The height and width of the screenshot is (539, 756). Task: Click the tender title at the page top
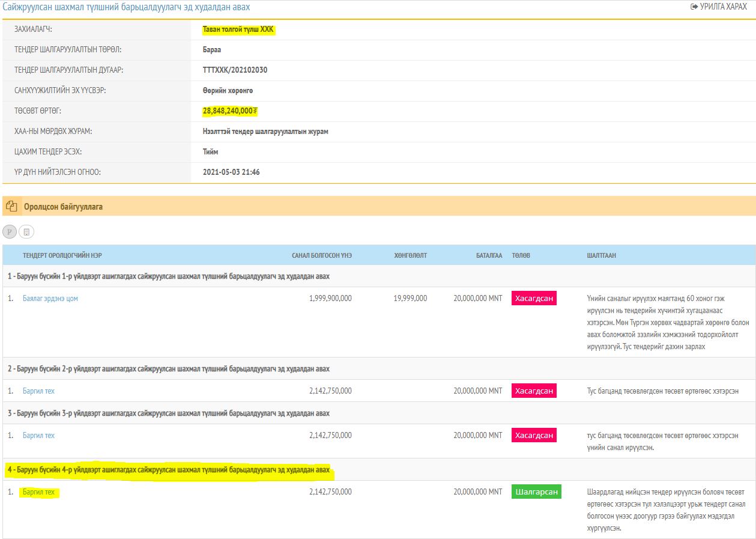tap(126, 7)
